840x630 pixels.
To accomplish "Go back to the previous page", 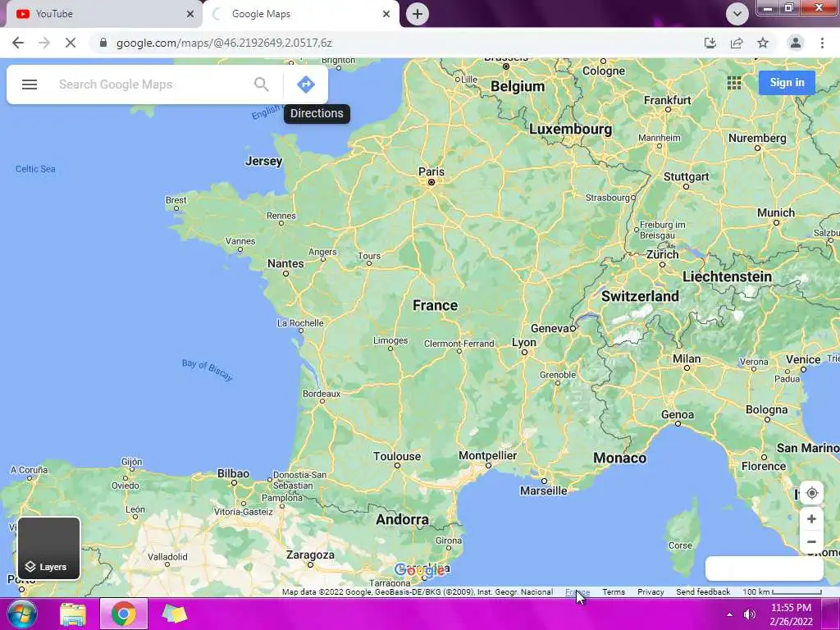I will [18, 43].
